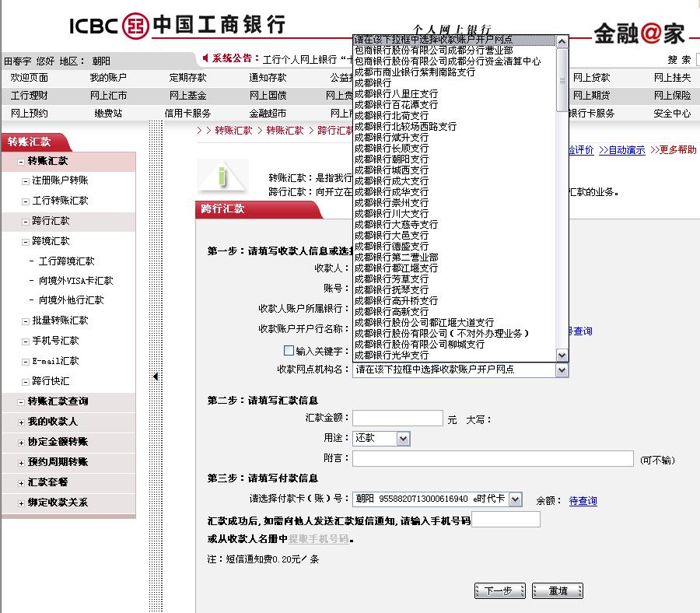Expand 我的收款人 in the sidebar
The height and width of the screenshot is (613, 700).
click(x=21, y=422)
